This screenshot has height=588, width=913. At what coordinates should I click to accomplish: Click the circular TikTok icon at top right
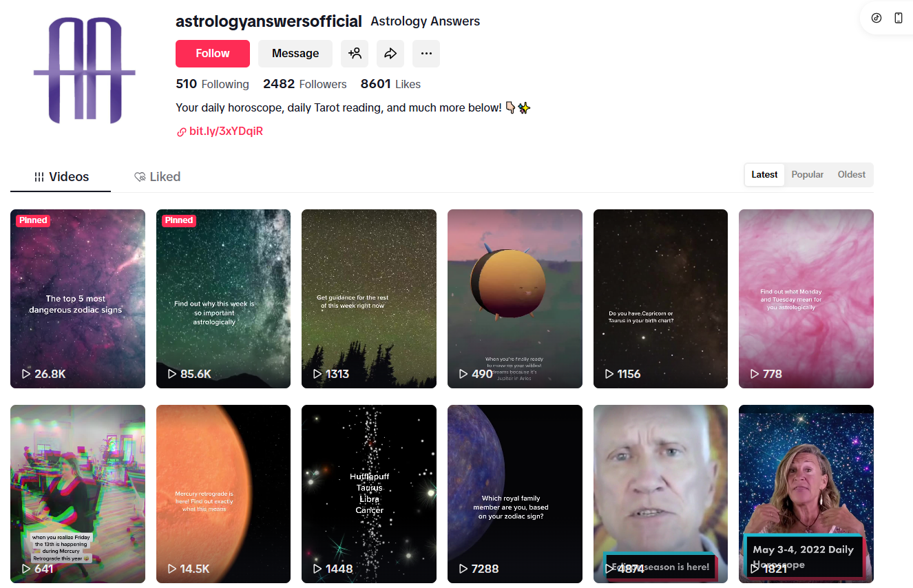[x=877, y=18]
